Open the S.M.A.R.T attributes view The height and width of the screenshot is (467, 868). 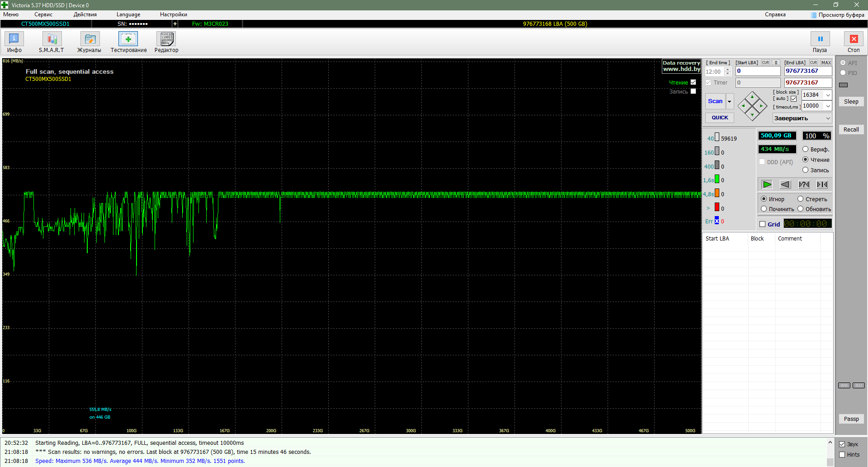pos(52,42)
